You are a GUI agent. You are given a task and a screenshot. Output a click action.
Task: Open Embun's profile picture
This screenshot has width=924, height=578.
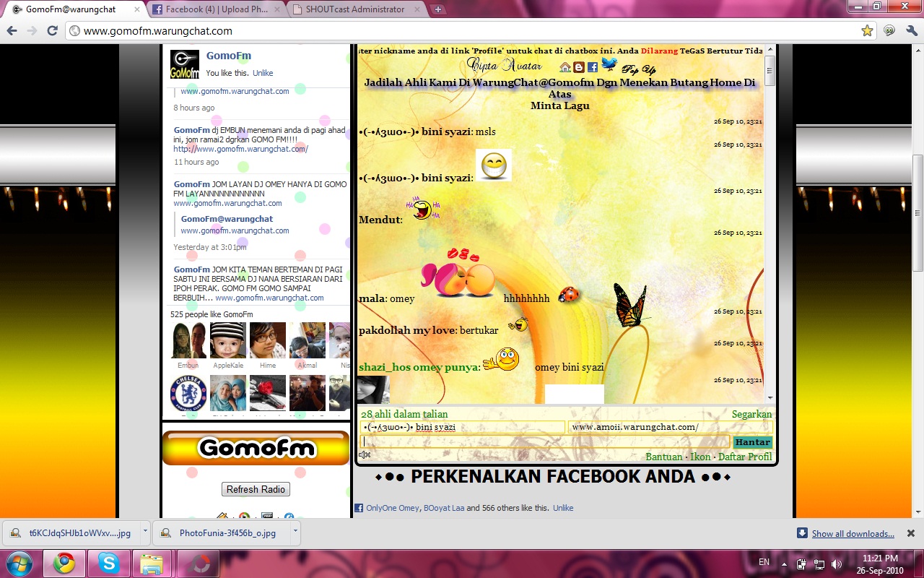(x=188, y=340)
